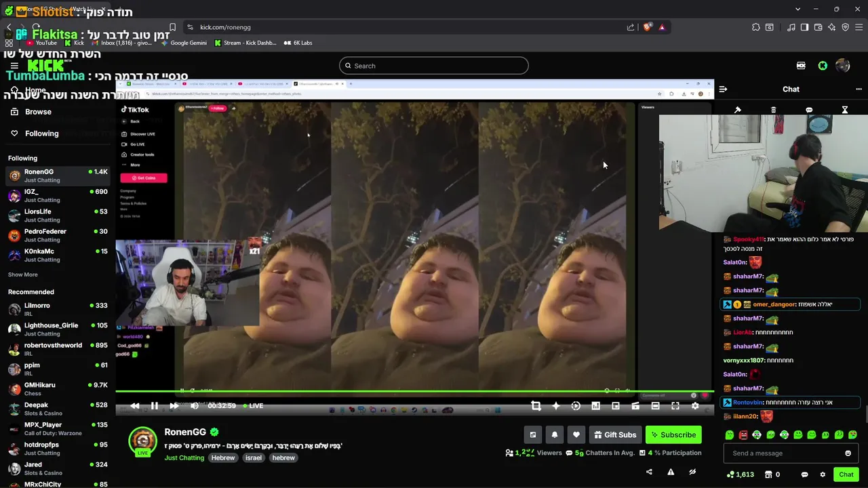The height and width of the screenshot is (488, 868).
Task: Skip forward with the fast-forward control
Action: 174,406
